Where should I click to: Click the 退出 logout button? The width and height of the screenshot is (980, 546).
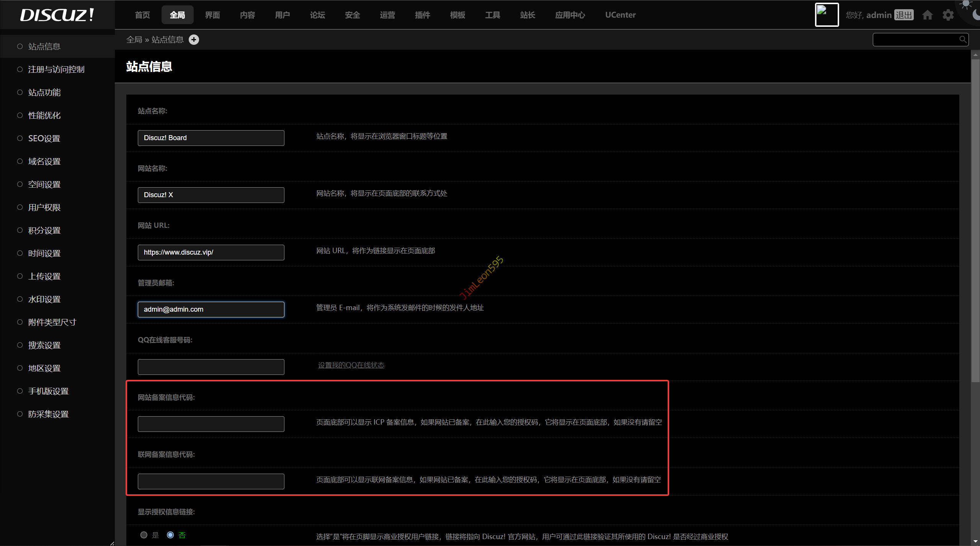(x=904, y=15)
